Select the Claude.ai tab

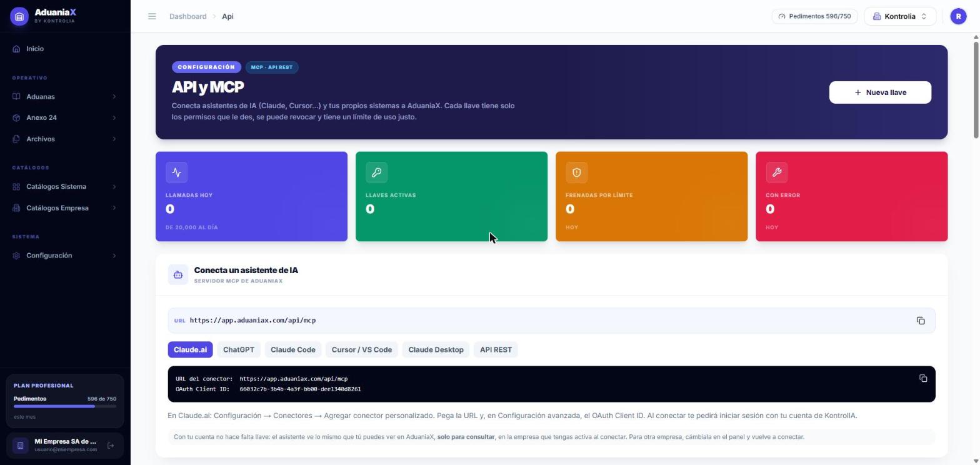190,350
